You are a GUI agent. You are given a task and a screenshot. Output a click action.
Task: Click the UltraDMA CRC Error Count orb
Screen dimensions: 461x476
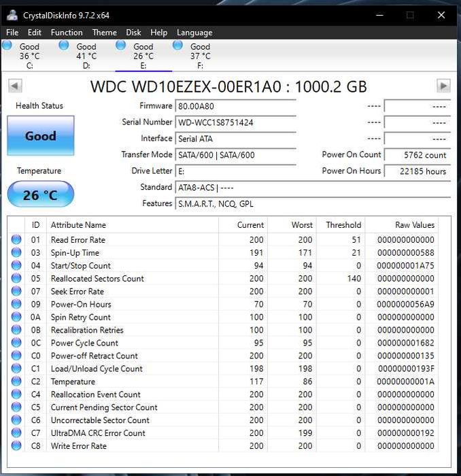(x=16, y=433)
